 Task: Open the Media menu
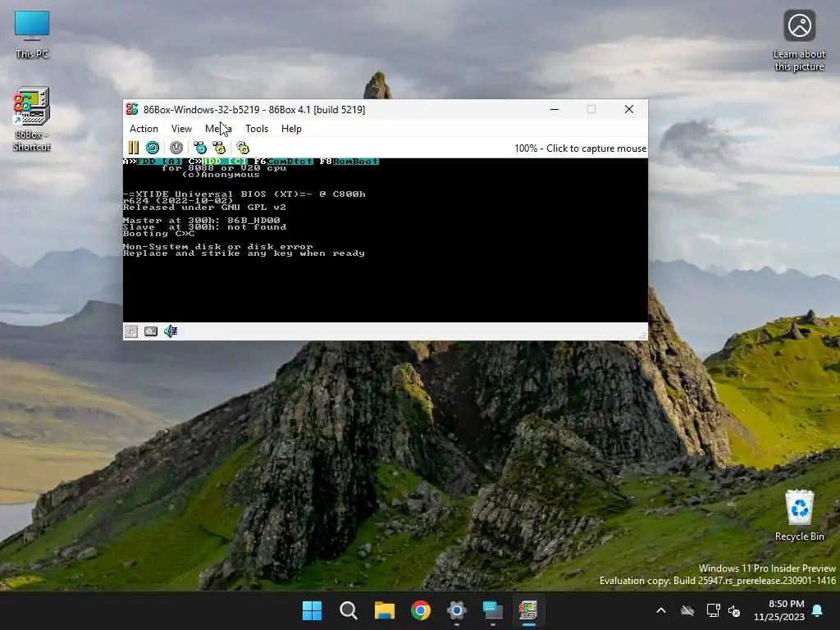coord(218,129)
